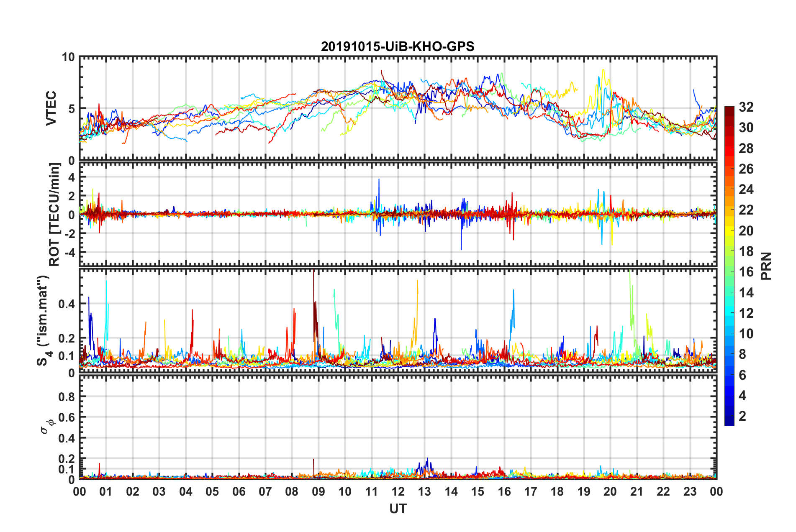Click colorbar tick label 24
796x532 pixels.
point(746,189)
